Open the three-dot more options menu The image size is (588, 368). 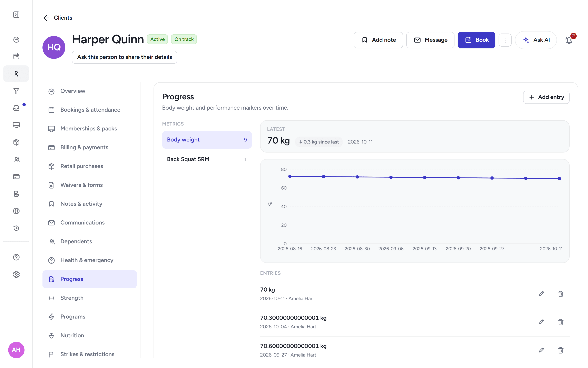(x=505, y=40)
